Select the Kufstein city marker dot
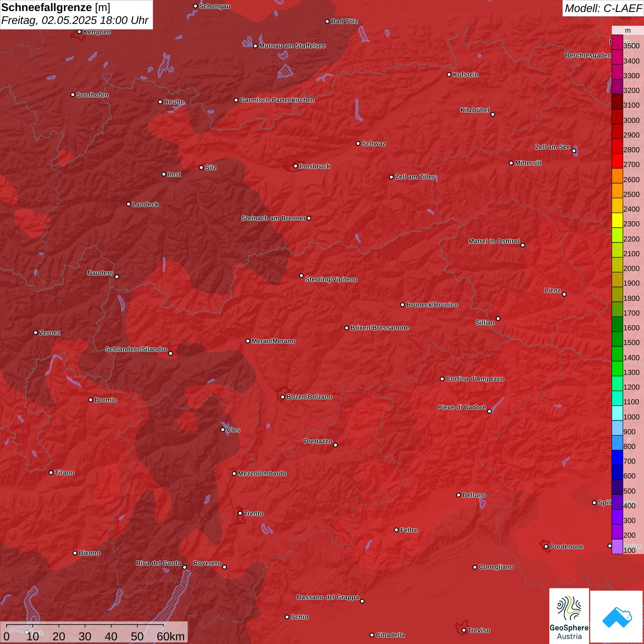The width and height of the screenshot is (644, 644). 449,75
